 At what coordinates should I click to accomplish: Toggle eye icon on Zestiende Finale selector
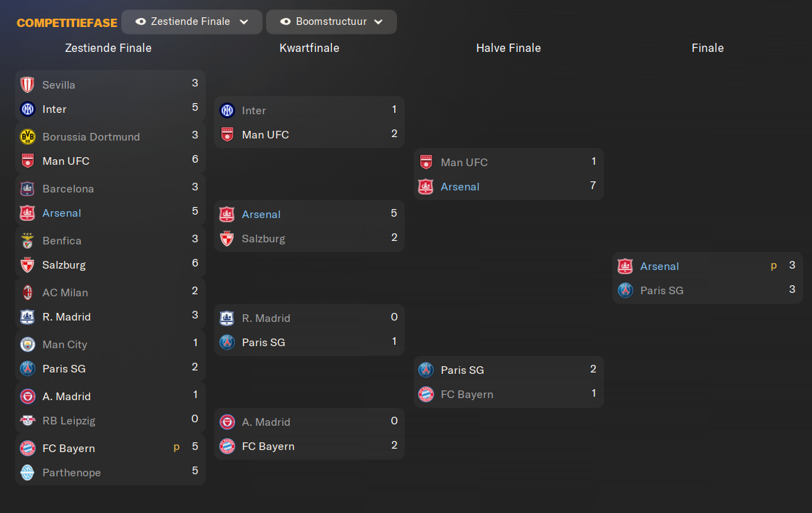pos(141,21)
